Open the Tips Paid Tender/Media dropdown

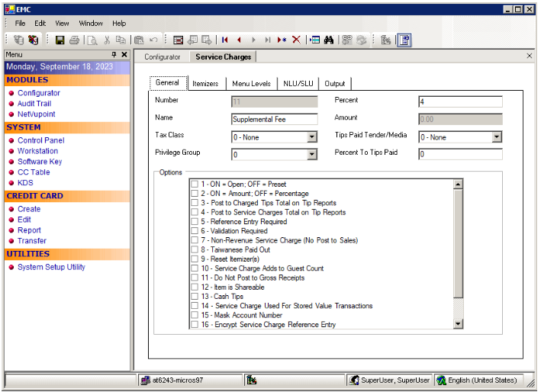pos(496,137)
